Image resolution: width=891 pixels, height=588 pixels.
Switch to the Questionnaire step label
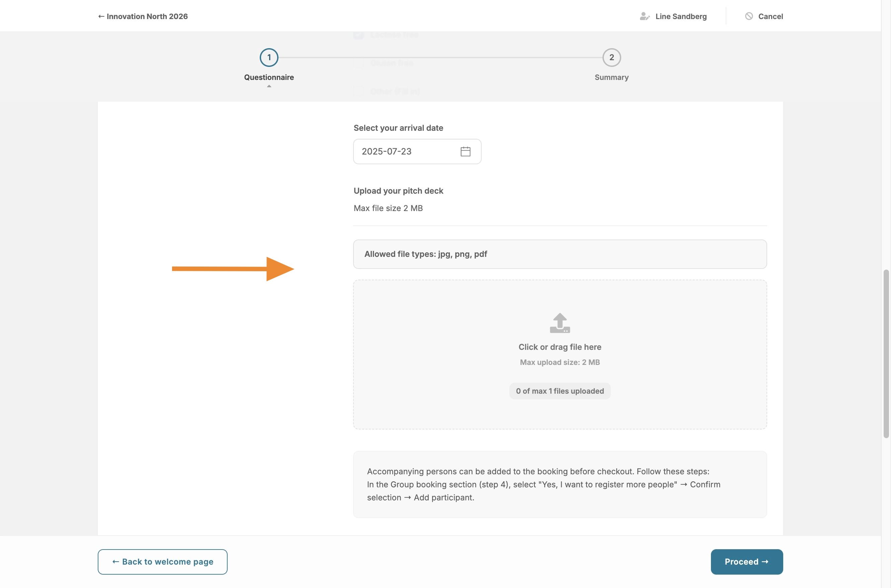click(x=269, y=77)
